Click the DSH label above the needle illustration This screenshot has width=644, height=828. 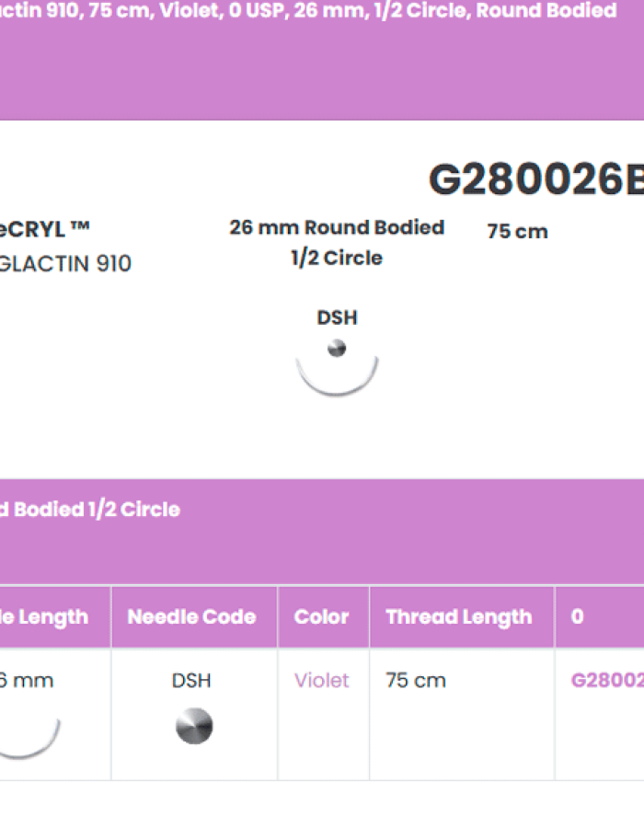click(x=337, y=318)
